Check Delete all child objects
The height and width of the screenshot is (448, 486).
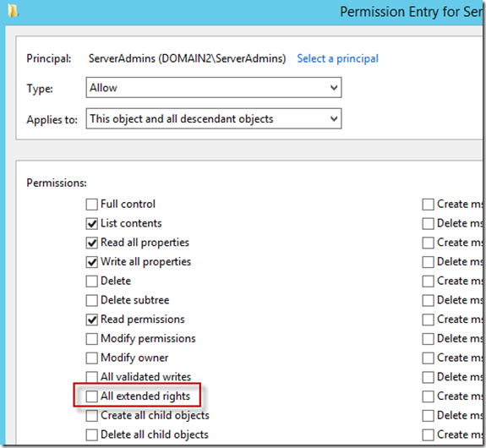pos(92,435)
